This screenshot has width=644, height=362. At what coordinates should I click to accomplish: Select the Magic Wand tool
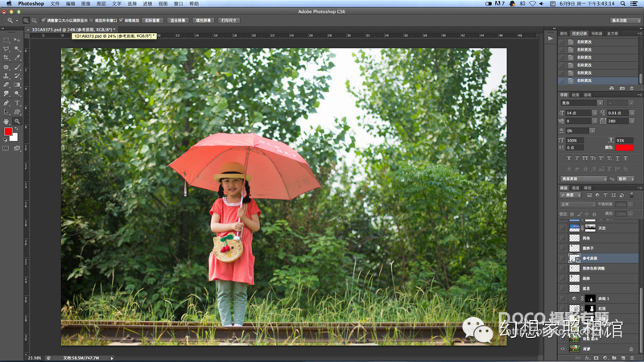point(17,49)
